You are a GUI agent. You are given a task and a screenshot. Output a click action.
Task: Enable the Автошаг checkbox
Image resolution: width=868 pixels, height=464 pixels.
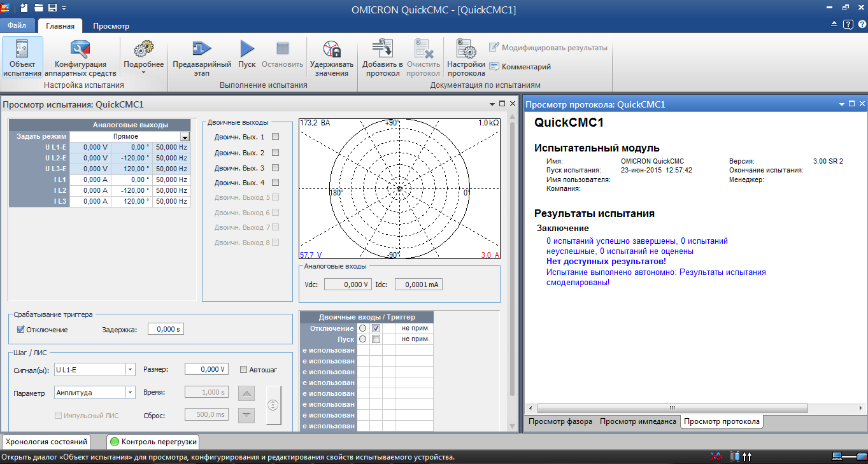coord(243,370)
